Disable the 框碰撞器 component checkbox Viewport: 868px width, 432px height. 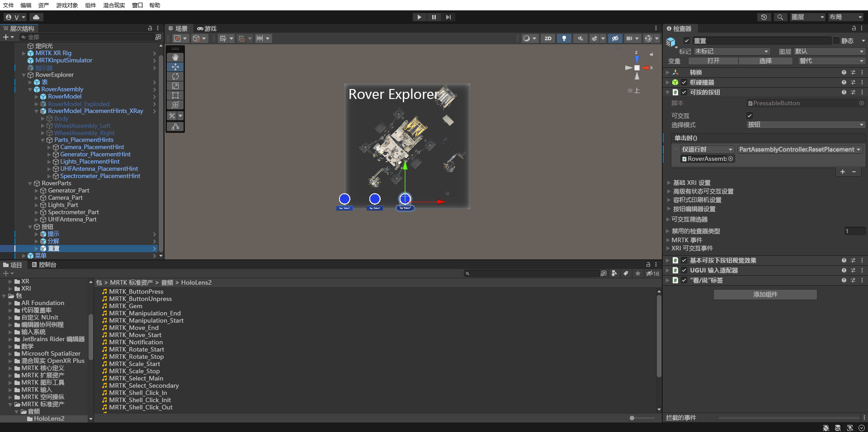click(684, 82)
